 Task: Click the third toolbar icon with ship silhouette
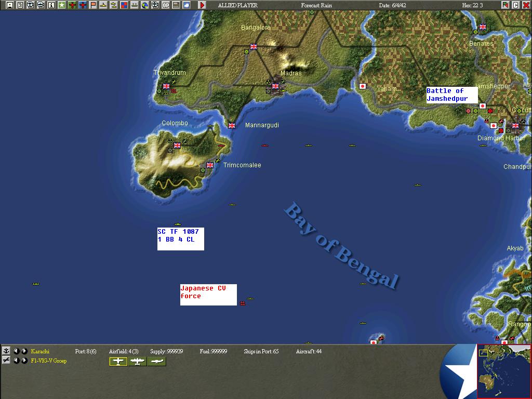click(31, 5)
